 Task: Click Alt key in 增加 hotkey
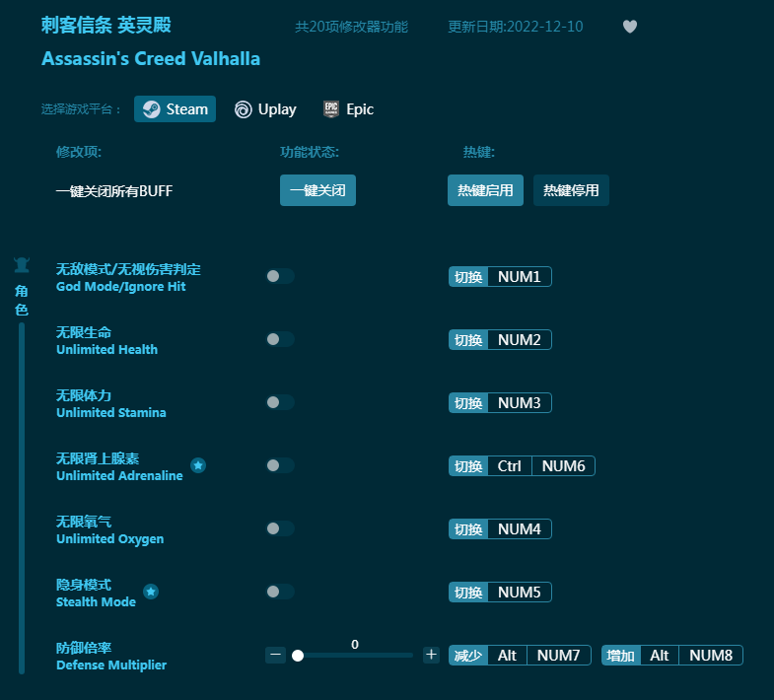click(x=660, y=655)
